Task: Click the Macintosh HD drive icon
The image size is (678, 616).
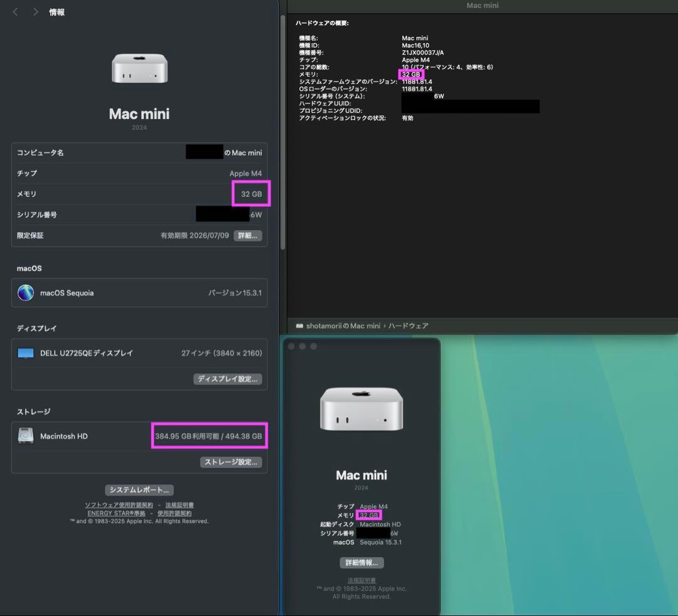Action: tap(26, 436)
